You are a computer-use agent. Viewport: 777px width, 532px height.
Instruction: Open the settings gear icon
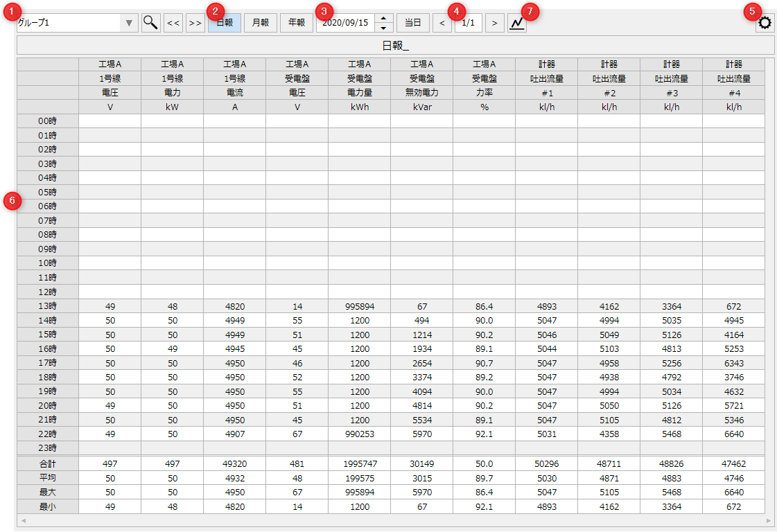point(764,22)
